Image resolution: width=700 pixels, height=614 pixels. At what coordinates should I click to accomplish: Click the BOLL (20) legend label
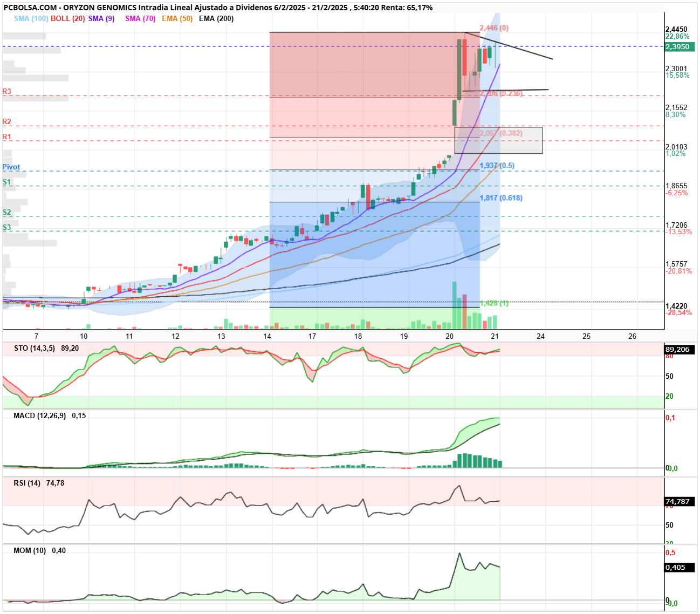click(68, 18)
